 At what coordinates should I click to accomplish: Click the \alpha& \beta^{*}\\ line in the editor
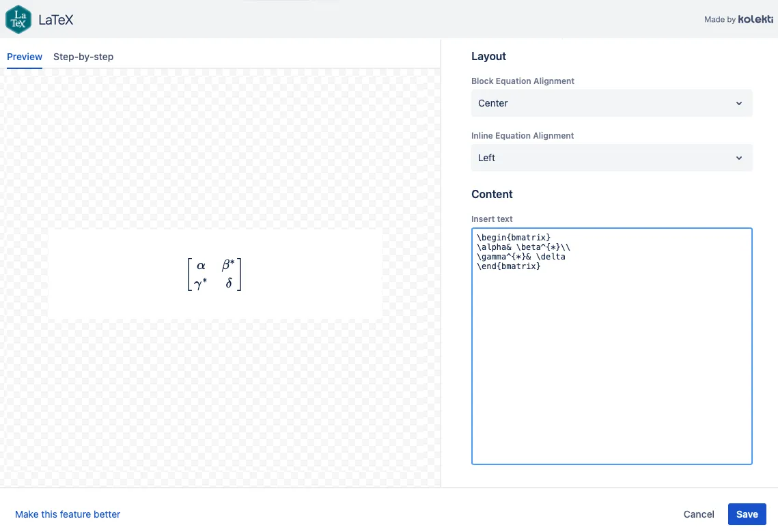pos(523,247)
